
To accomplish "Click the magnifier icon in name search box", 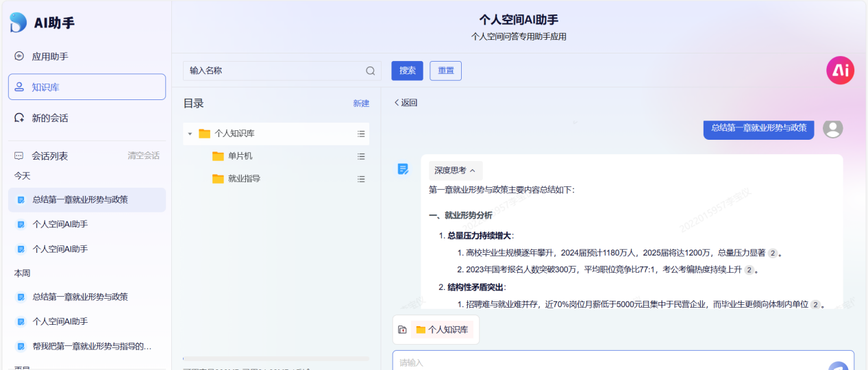I will pos(371,71).
